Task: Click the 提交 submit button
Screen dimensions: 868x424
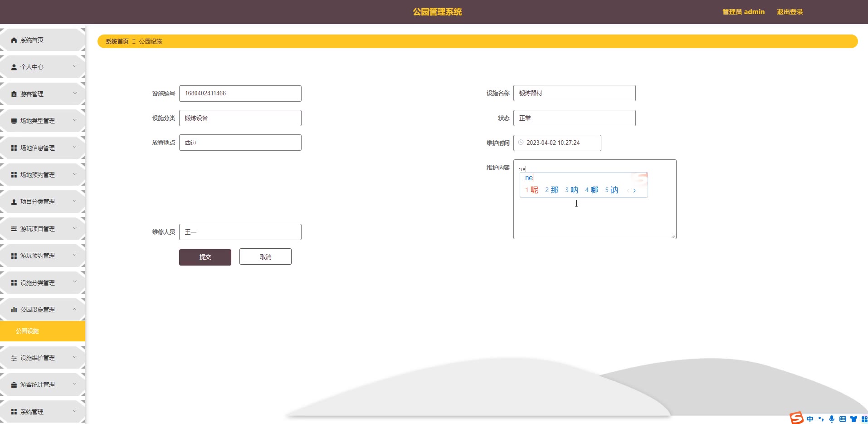Action: (x=205, y=257)
